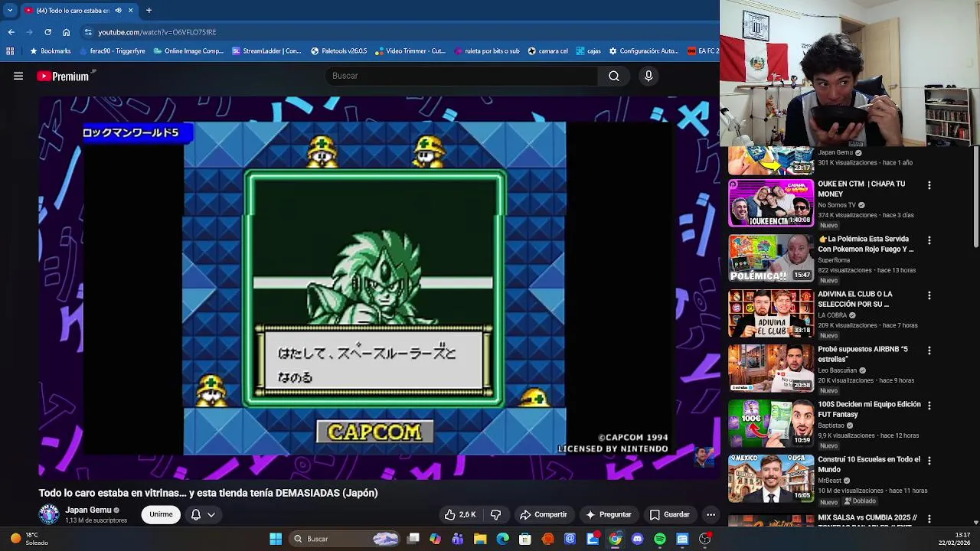Expand notification bell options dropdown
980x551 pixels.
(x=211, y=514)
